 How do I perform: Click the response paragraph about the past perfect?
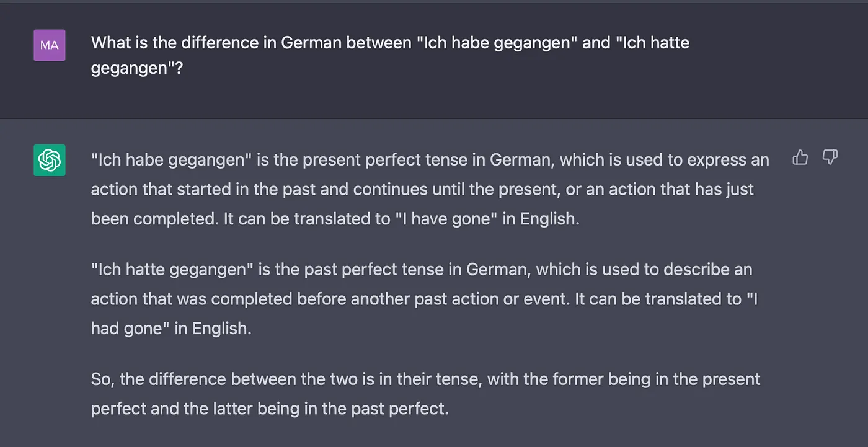425,299
